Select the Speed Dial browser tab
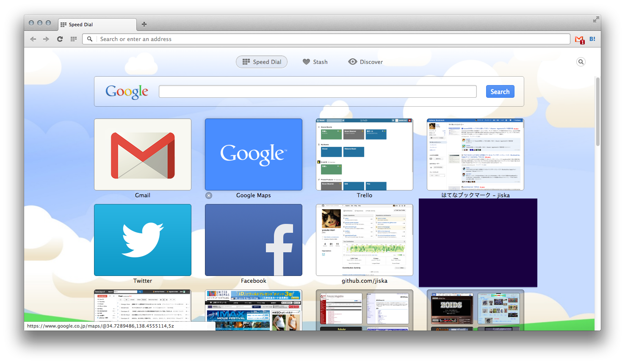The width and height of the screenshot is (625, 364). (x=97, y=25)
